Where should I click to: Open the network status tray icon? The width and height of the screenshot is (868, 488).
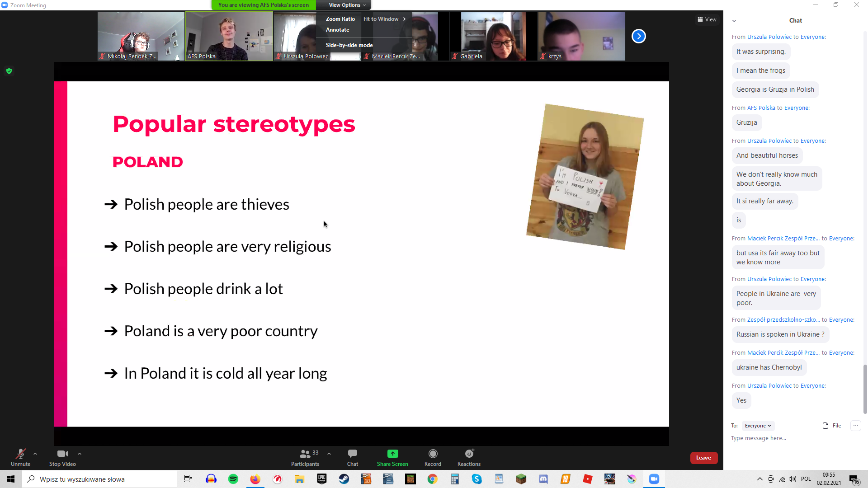pyautogui.click(x=782, y=479)
